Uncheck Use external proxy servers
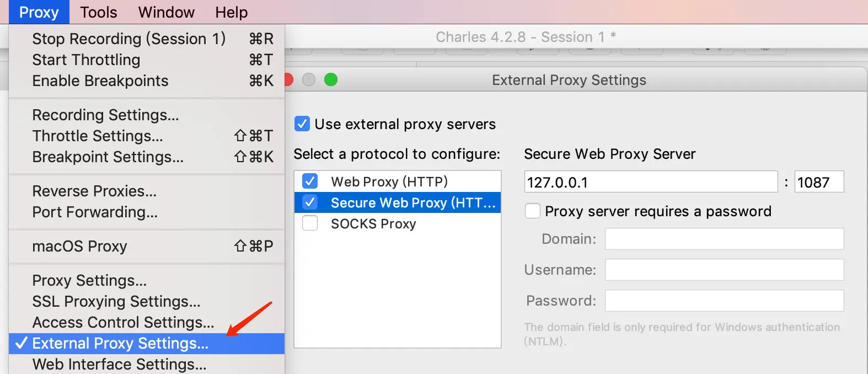The height and width of the screenshot is (374, 868). 302,124
